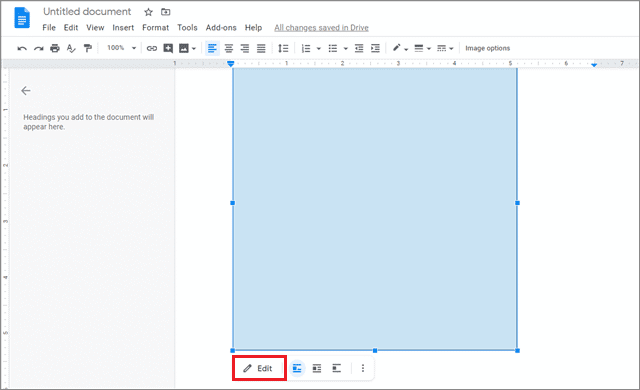Click the Undo arrow icon
The width and height of the screenshot is (640, 390).
pyautogui.click(x=22, y=49)
